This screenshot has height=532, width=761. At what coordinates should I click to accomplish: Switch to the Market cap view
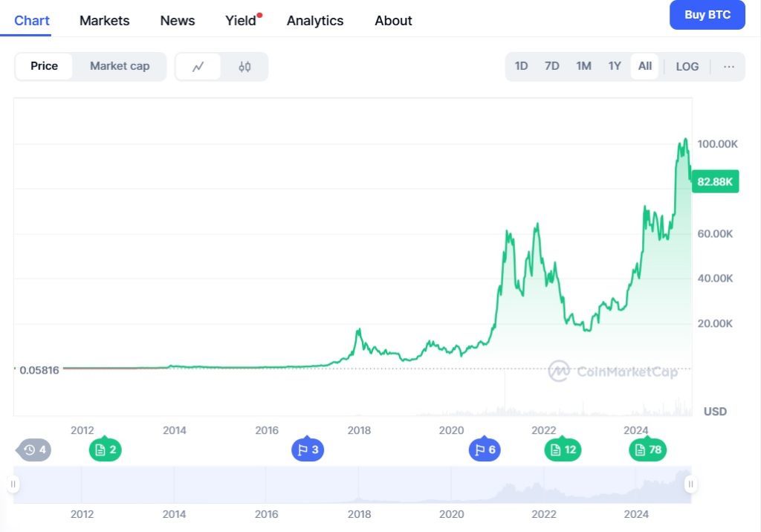pos(120,66)
